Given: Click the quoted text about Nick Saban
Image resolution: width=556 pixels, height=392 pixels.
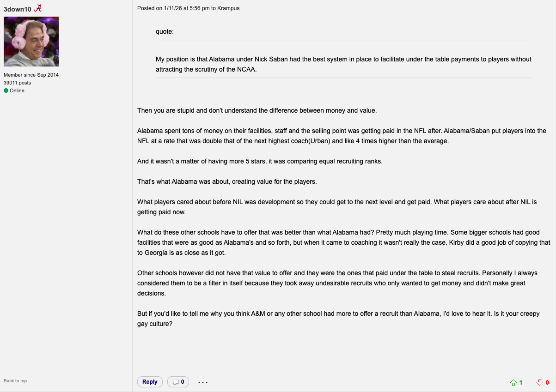Looking at the screenshot, I should coord(343,64).
